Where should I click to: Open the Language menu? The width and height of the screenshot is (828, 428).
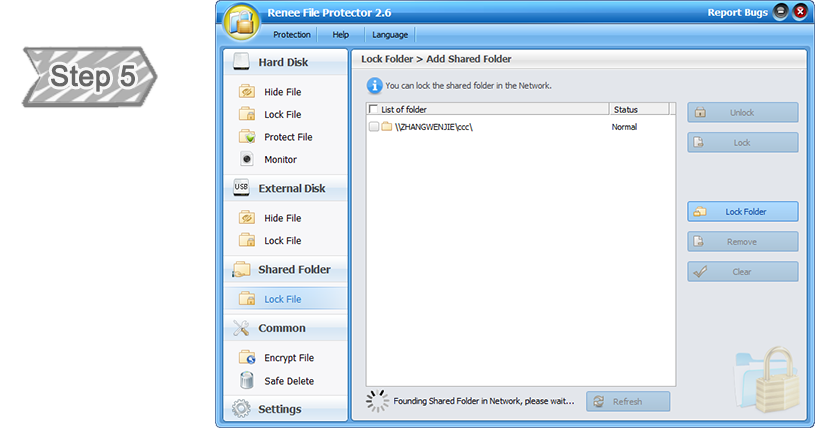[389, 35]
